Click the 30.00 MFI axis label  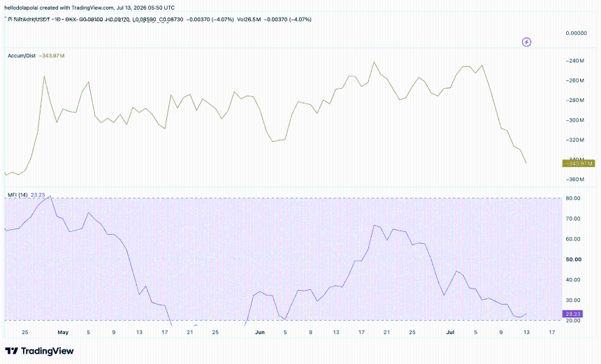tap(573, 300)
